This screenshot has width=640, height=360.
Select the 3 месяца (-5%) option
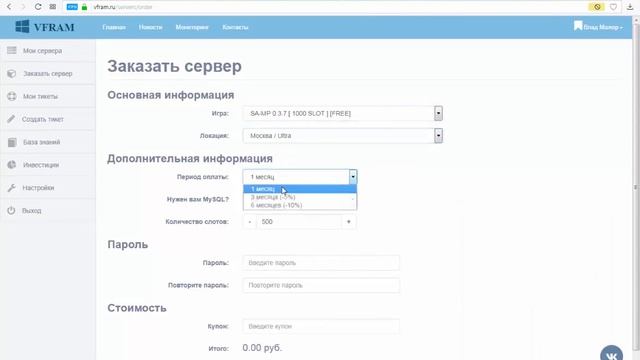pos(300,197)
